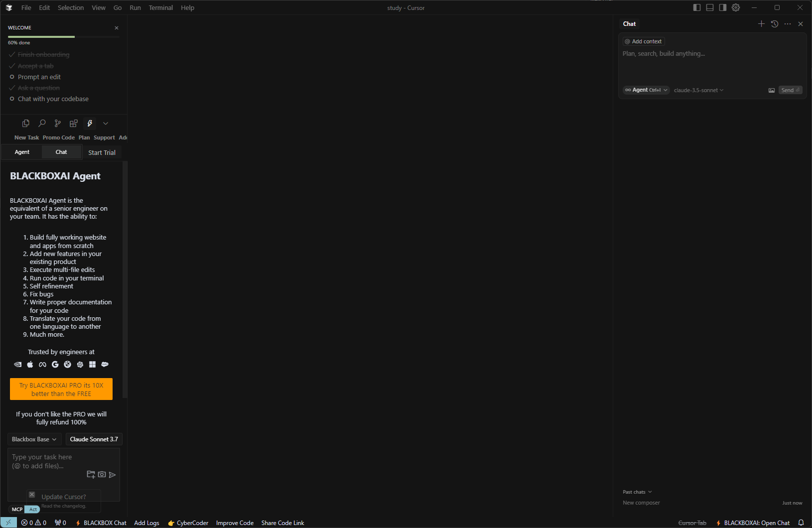Open the Search view icon

click(42, 123)
